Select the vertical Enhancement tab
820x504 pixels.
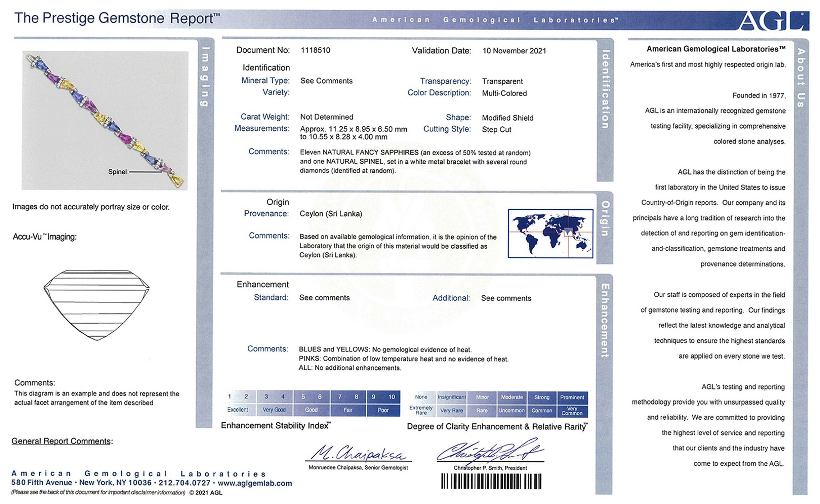(x=605, y=321)
